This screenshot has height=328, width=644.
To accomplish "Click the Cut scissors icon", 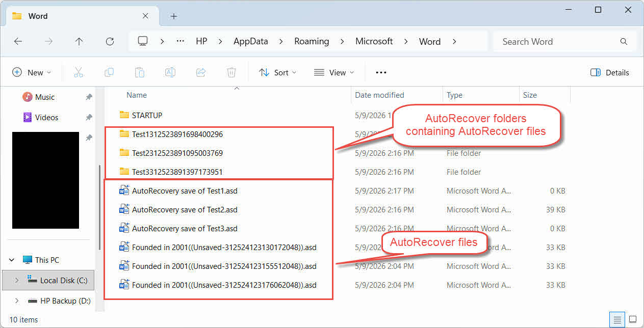I will (x=78, y=72).
